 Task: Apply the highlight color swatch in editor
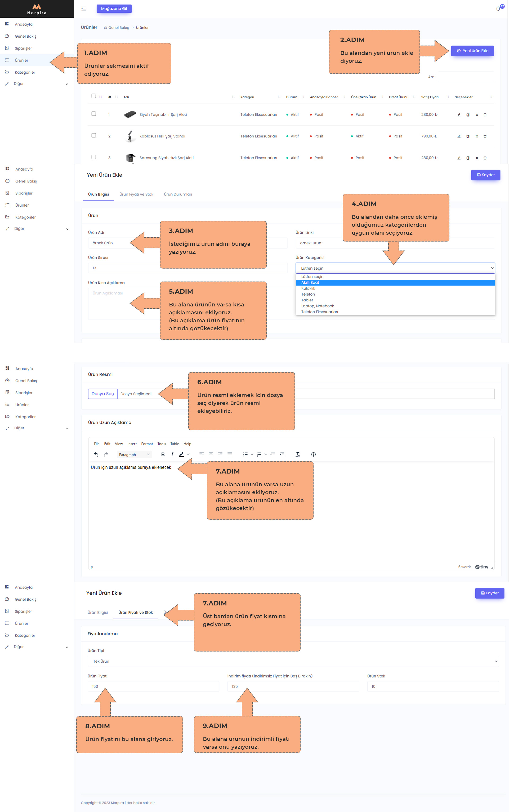click(182, 454)
